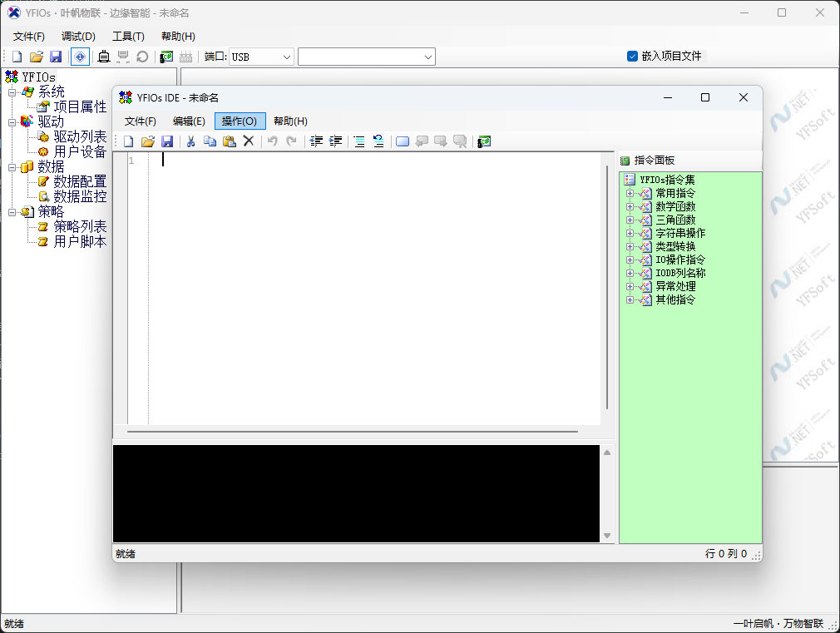Collapse the 策略 tree node in main window

point(12,213)
